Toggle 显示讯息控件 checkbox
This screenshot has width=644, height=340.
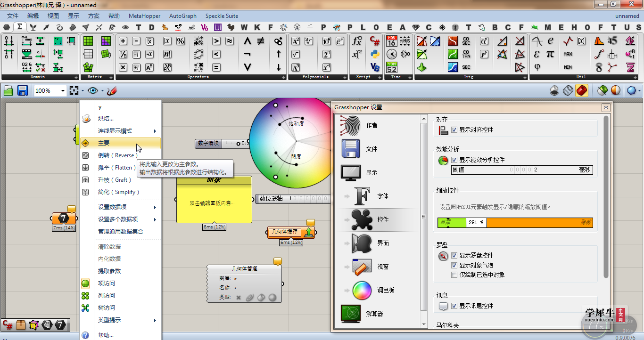click(454, 306)
